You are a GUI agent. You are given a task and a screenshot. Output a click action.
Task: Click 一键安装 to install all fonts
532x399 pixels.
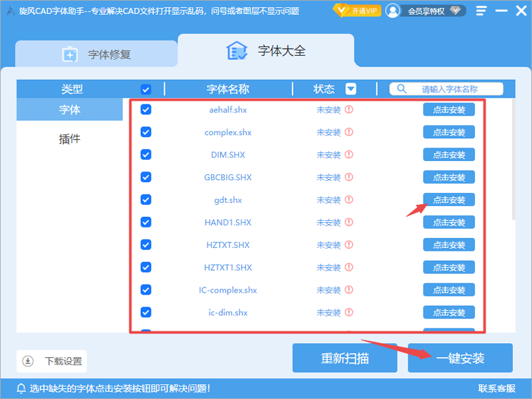click(460, 358)
